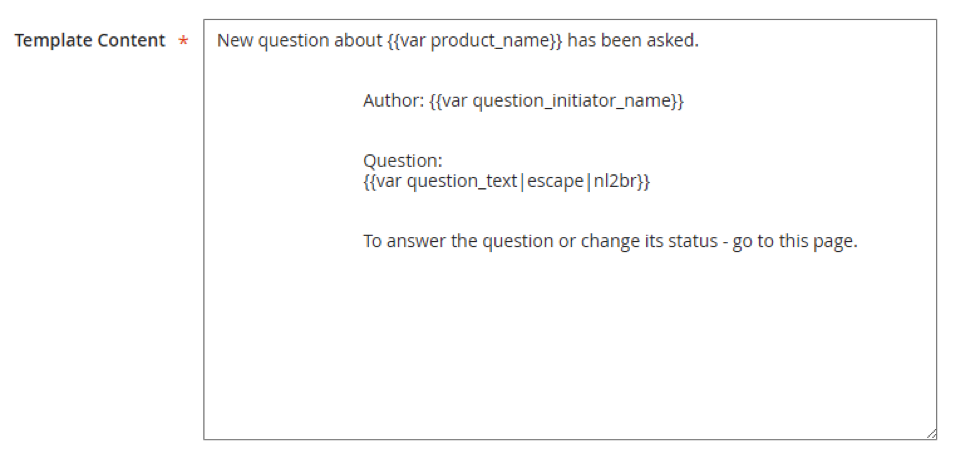Click "question_text" in the variable line

tap(463, 181)
